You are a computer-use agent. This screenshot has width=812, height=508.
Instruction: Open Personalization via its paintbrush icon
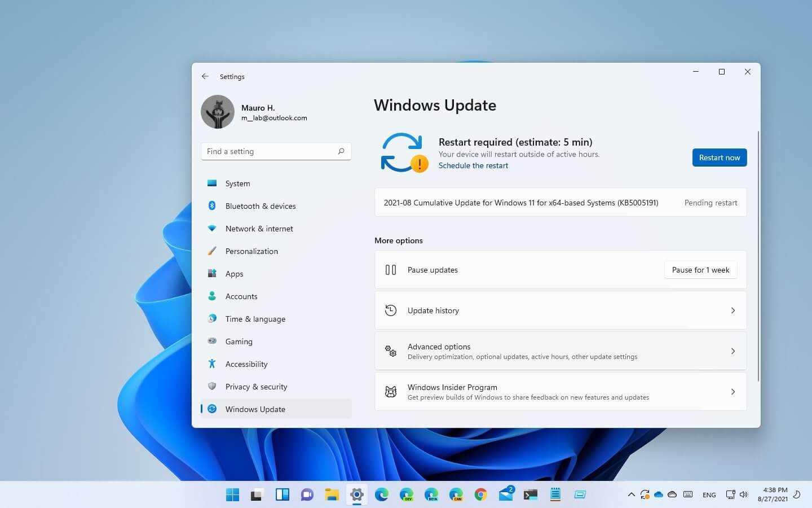coord(212,251)
